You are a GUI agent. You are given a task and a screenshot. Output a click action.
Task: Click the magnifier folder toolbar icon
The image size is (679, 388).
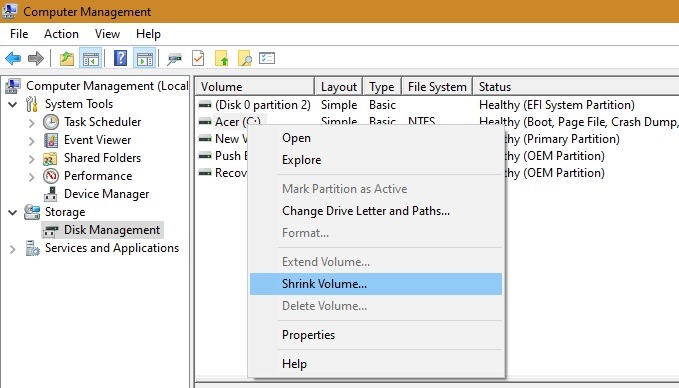[245, 58]
